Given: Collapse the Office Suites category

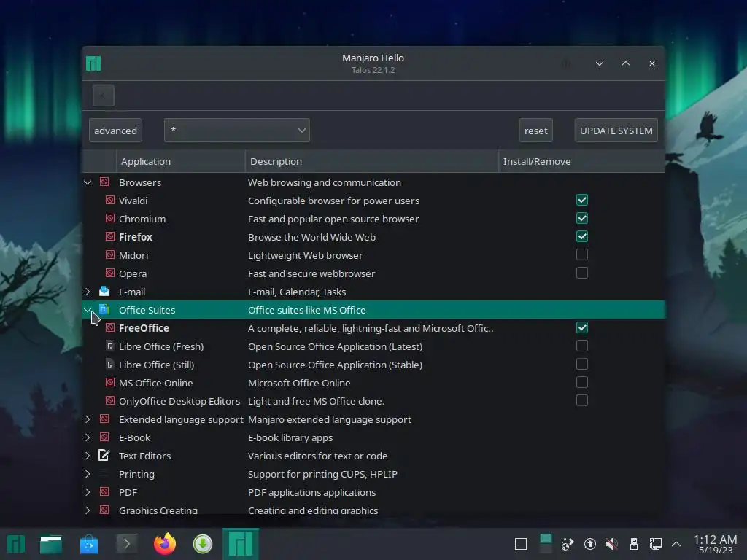Looking at the screenshot, I should coord(88,310).
